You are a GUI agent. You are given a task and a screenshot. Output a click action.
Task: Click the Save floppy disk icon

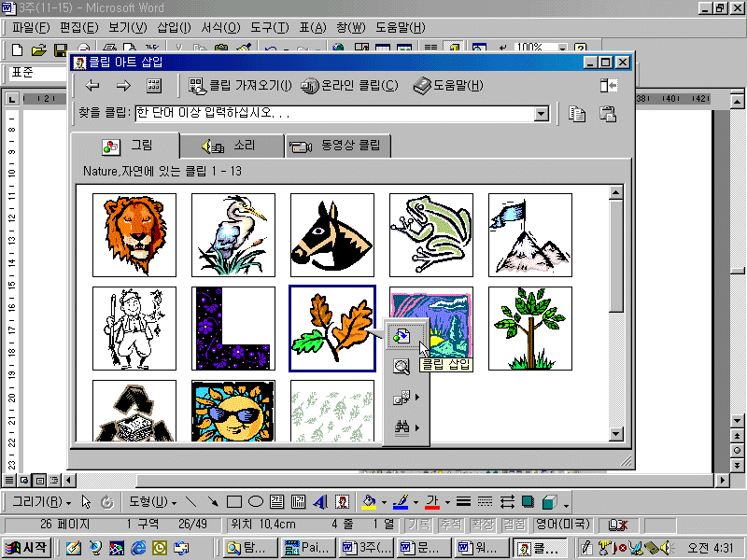pyautogui.click(x=61, y=49)
